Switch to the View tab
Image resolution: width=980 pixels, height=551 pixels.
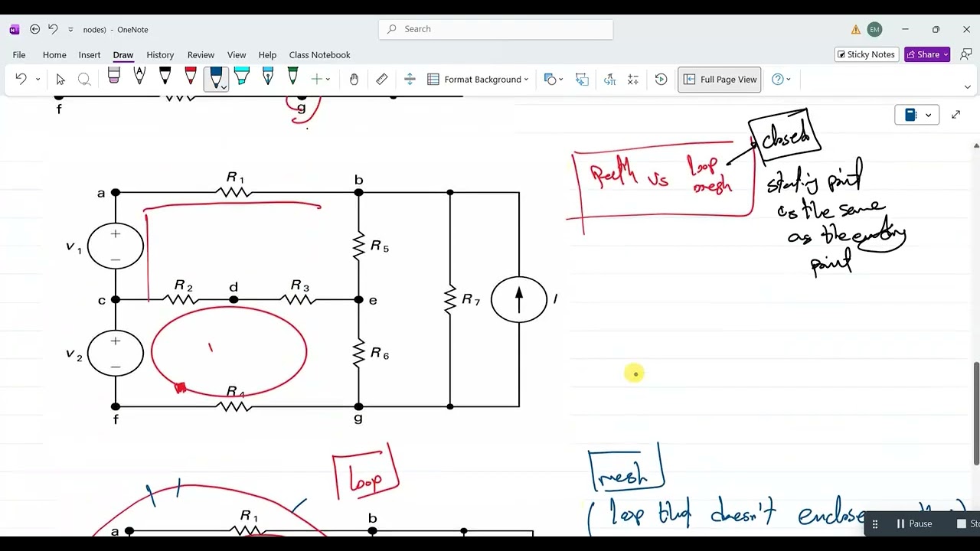(x=237, y=55)
